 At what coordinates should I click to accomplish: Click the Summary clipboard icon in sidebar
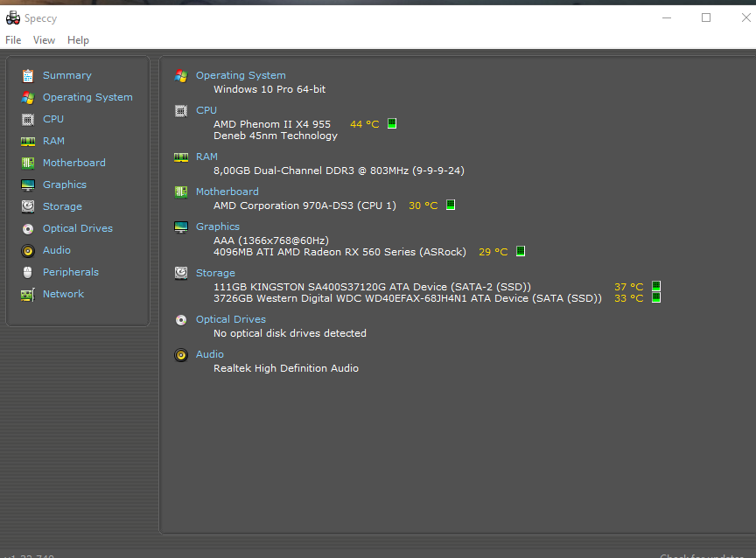point(28,75)
